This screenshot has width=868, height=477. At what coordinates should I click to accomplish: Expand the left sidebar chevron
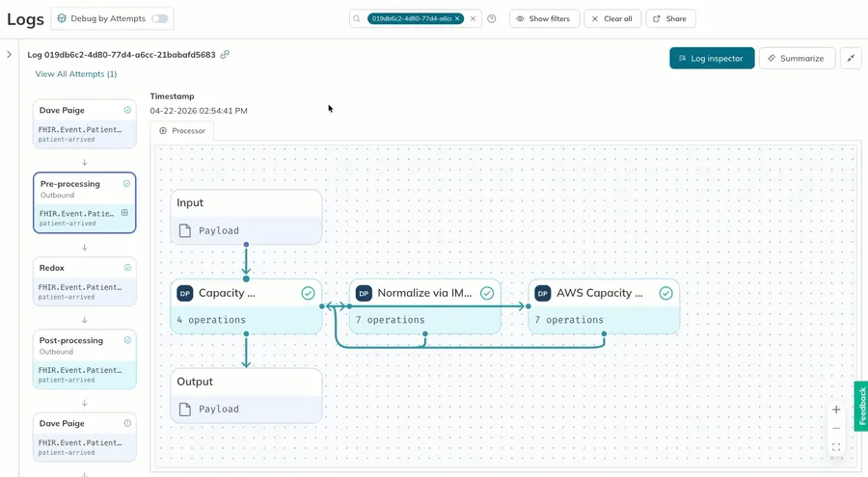tap(9, 54)
